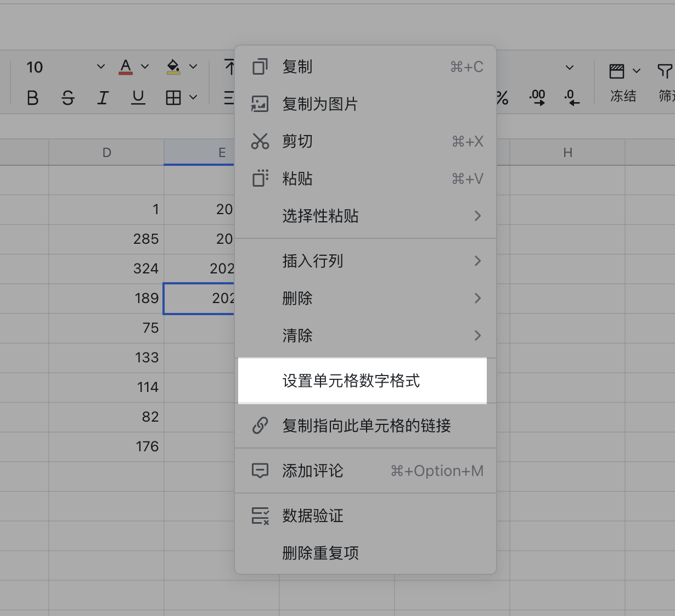Apply strikethrough formatting
Screen dimensions: 675x616
tap(67, 98)
